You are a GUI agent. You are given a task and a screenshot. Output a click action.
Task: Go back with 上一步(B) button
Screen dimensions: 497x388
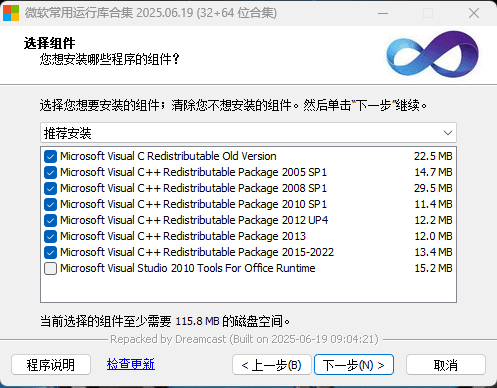coord(272,365)
